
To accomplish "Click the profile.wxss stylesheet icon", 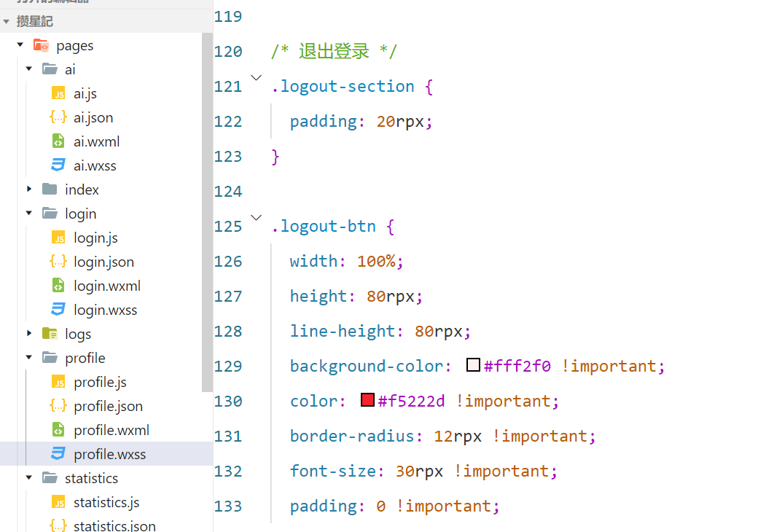I will (58, 453).
